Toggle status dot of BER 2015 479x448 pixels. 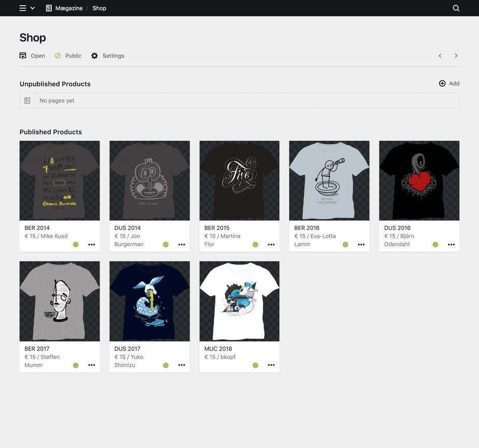pos(255,244)
